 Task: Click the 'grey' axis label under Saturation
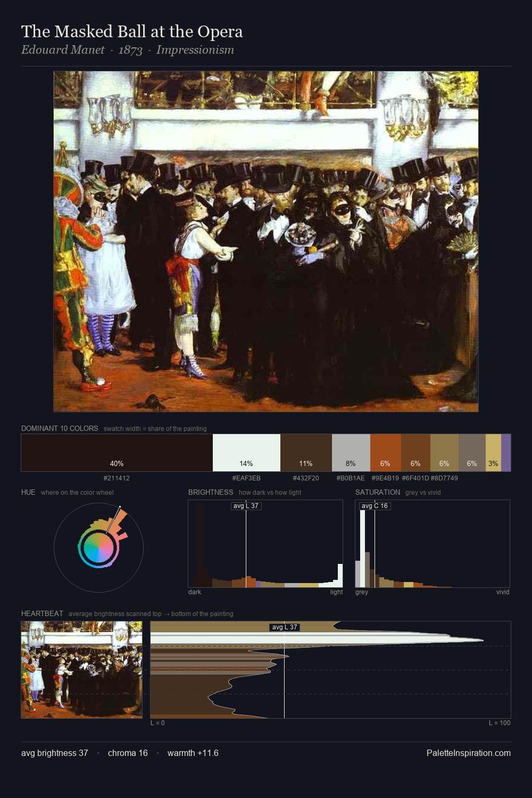[362, 592]
